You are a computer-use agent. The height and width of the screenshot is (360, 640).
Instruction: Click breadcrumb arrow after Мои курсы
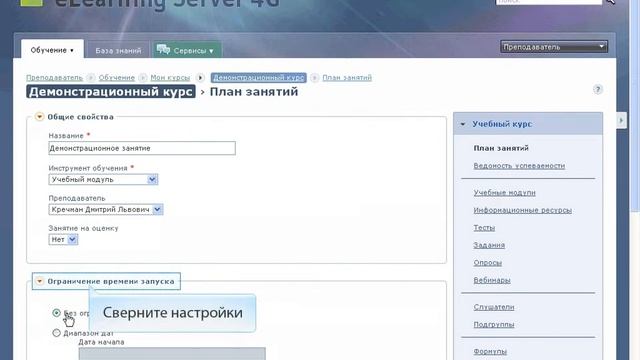tap(200, 78)
